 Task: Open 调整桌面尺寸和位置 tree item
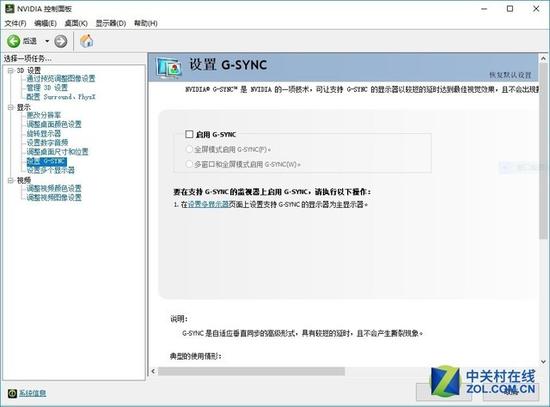coord(58,152)
